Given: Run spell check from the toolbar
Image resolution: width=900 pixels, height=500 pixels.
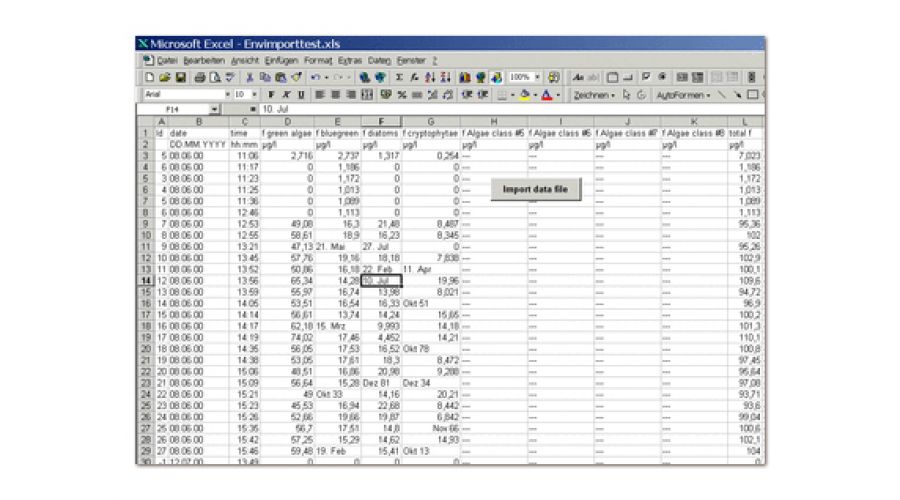Looking at the screenshot, I should pyautogui.click(x=230, y=77).
